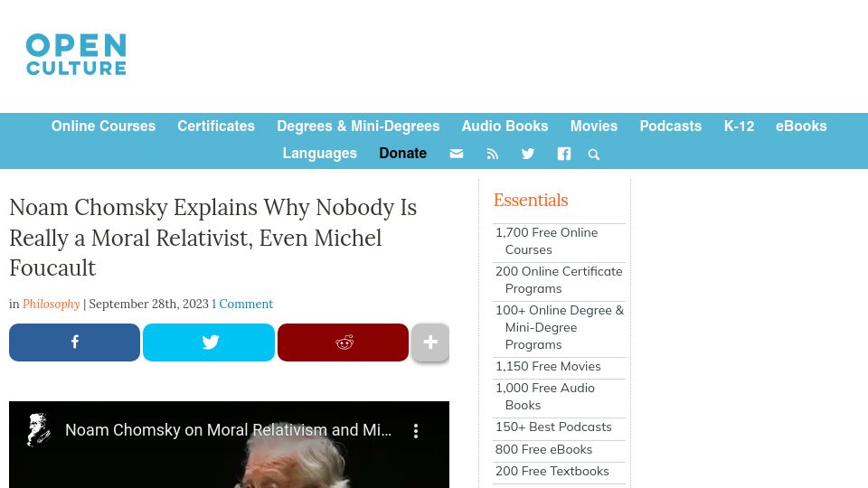
Task: Open Podcasts menu item
Action: pyautogui.click(x=670, y=127)
